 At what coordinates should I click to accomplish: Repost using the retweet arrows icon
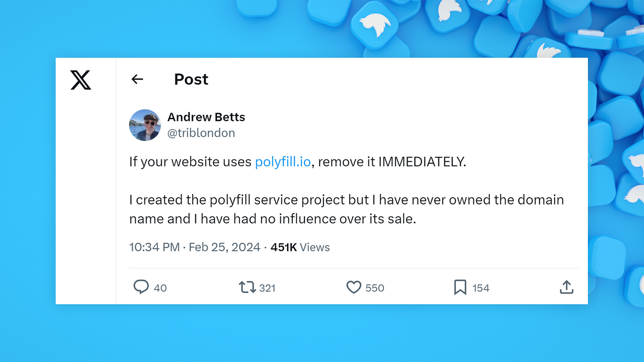click(247, 288)
